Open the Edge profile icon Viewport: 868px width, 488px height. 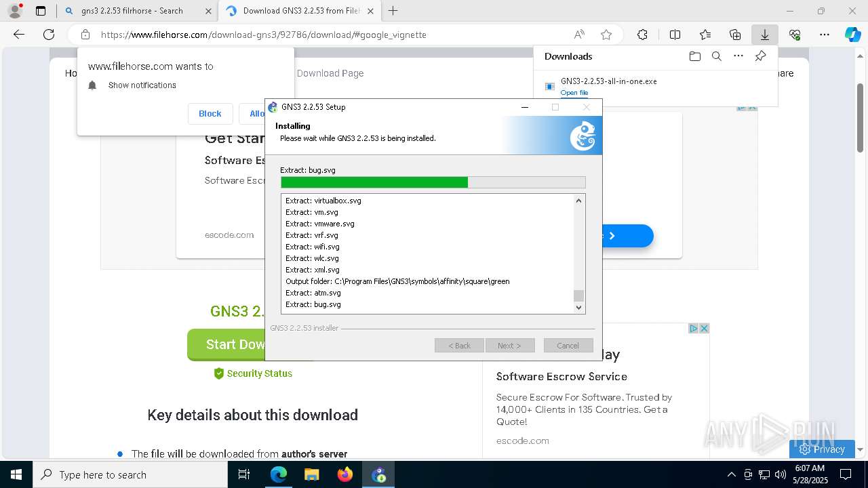[x=14, y=11]
